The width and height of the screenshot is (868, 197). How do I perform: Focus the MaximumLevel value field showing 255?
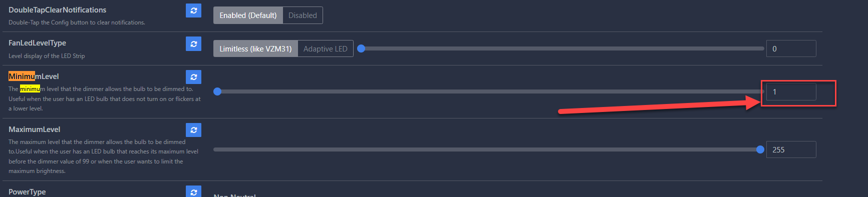click(x=791, y=149)
